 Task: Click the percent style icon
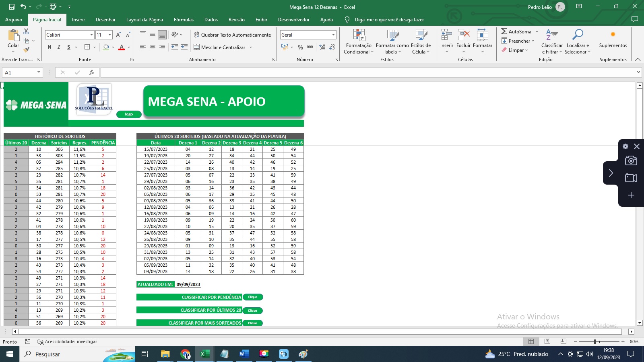click(300, 47)
